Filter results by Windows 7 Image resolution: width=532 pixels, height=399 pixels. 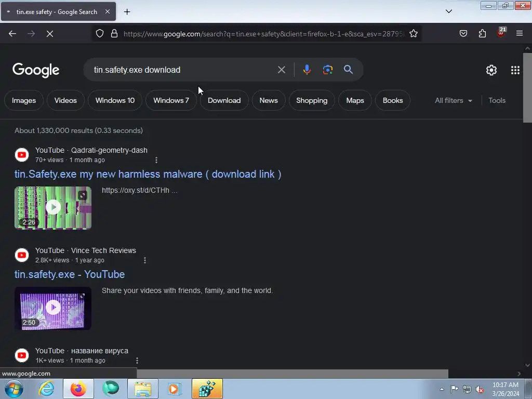[x=171, y=100]
